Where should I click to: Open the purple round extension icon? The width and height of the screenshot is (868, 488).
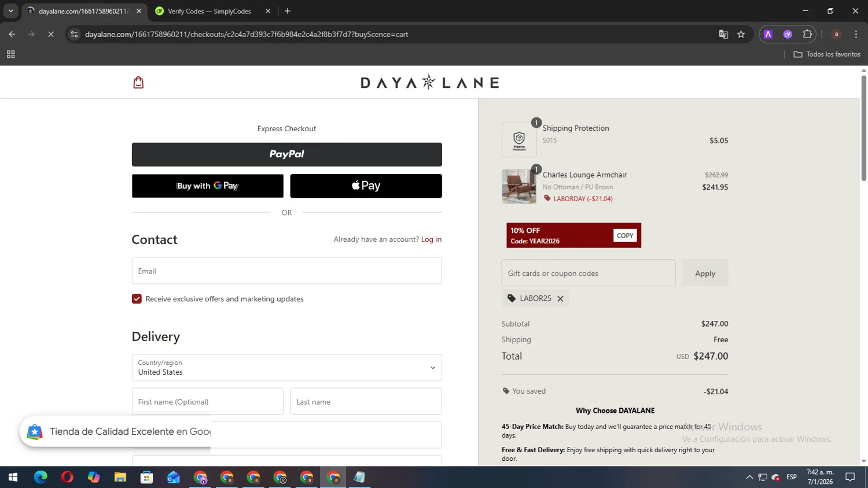(x=788, y=34)
